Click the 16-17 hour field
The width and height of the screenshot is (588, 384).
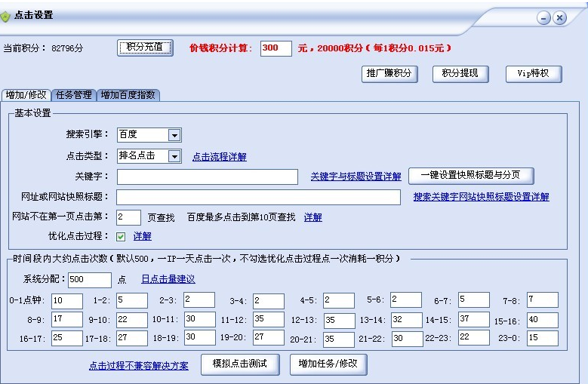tap(67, 338)
